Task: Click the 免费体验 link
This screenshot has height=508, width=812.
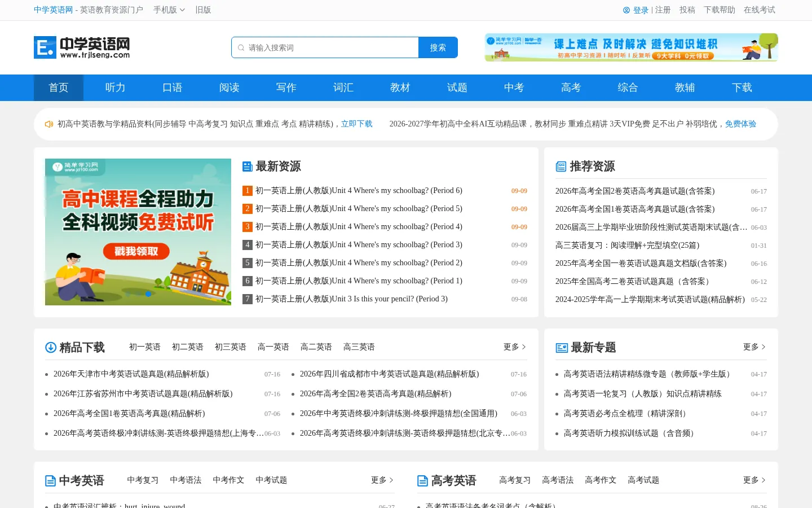Action: [x=741, y=124]
